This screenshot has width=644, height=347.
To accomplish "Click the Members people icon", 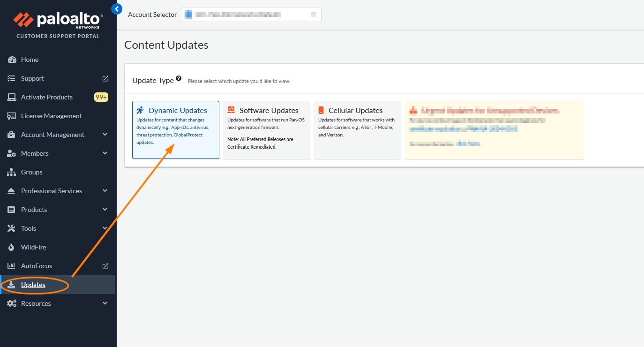I will point(12,153).
